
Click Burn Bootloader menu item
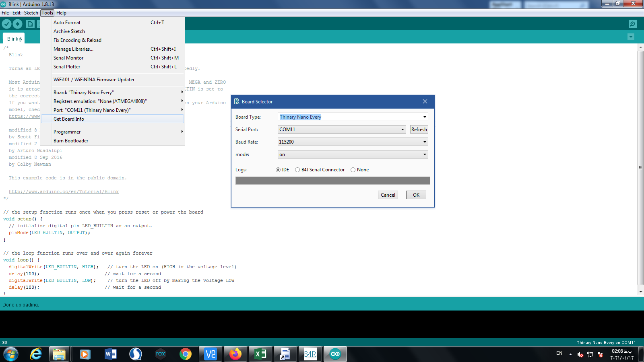point(113,141)
